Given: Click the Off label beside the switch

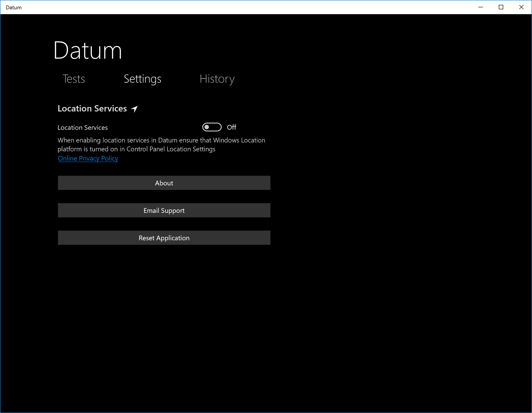Looking at the screenshot, I should (231, 127).
